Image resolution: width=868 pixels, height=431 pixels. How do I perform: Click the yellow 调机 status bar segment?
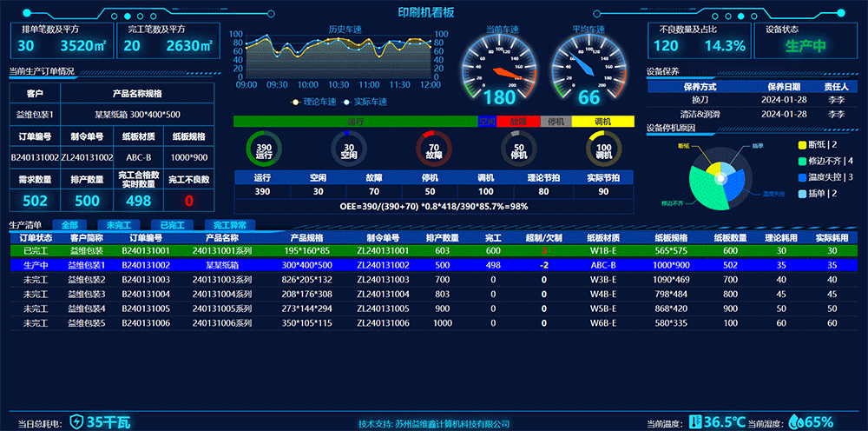coord(603,122)
